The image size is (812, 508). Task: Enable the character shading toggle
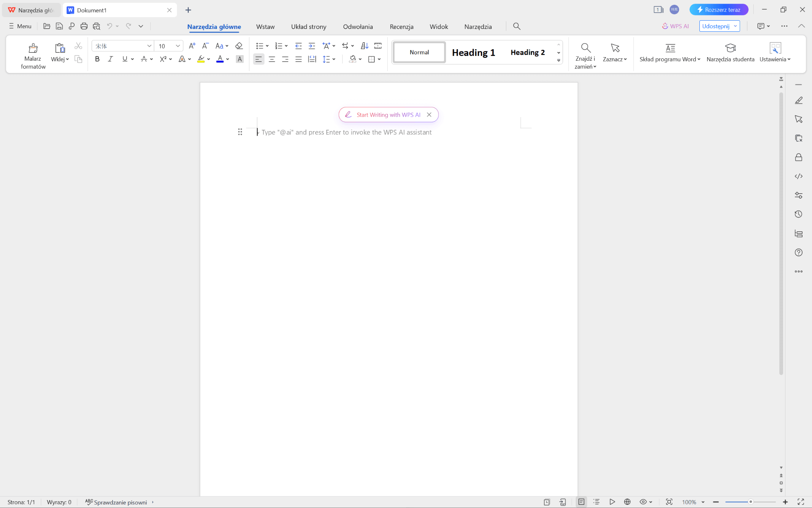239,59
